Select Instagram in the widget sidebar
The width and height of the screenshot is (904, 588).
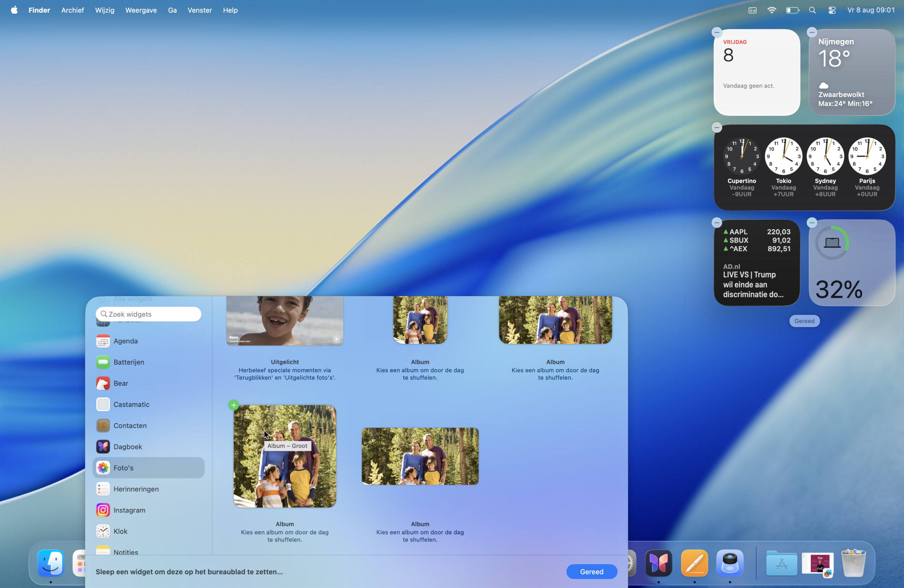pos(129,510)
